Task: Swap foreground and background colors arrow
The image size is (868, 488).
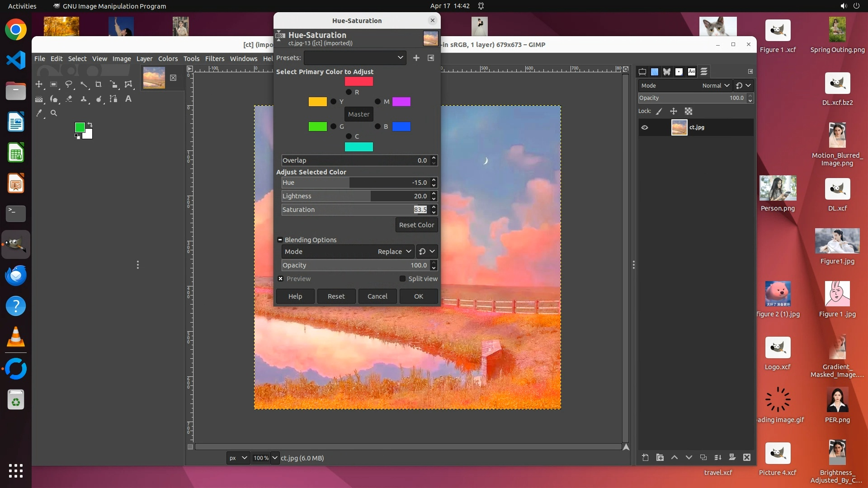Action: tap(90, 125)
